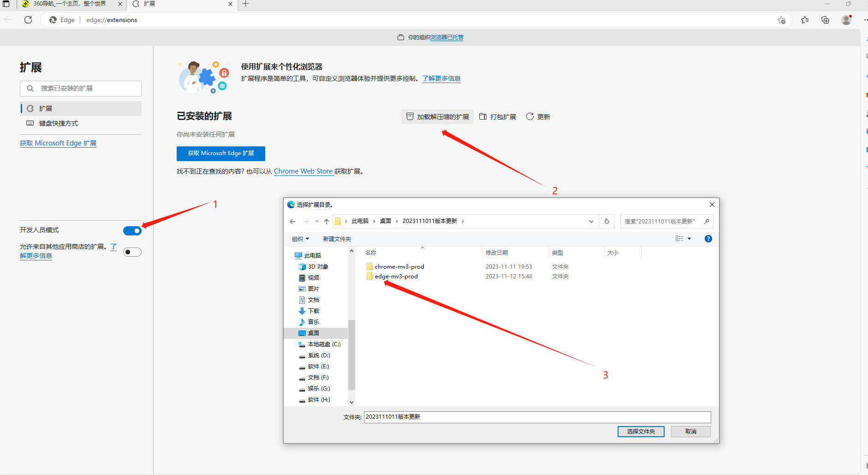Open the dialog help question mark icon

pos(708,239)
